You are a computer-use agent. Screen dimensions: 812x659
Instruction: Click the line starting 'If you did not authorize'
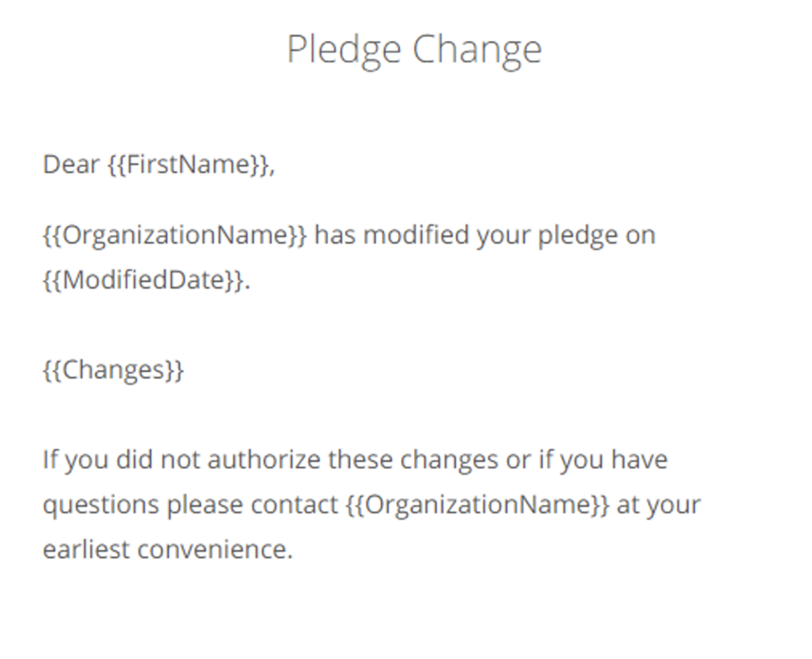point(355,460)
